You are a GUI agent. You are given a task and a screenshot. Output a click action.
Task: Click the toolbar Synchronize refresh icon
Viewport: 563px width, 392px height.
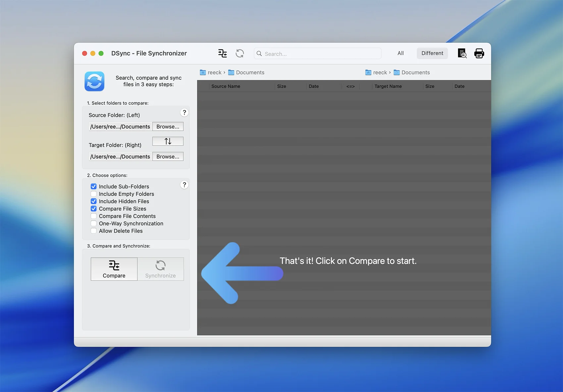(x=240, y=53)
